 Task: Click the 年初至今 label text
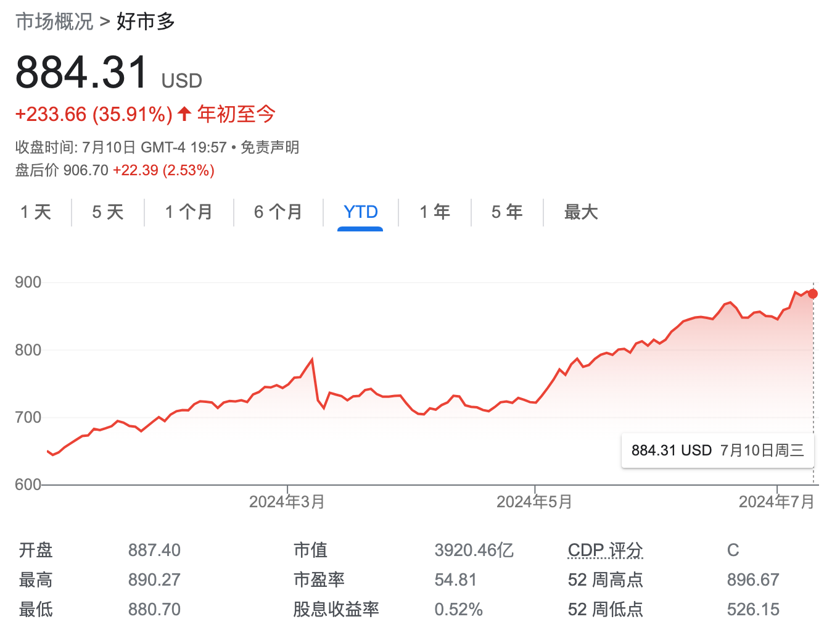coord(236,114)
